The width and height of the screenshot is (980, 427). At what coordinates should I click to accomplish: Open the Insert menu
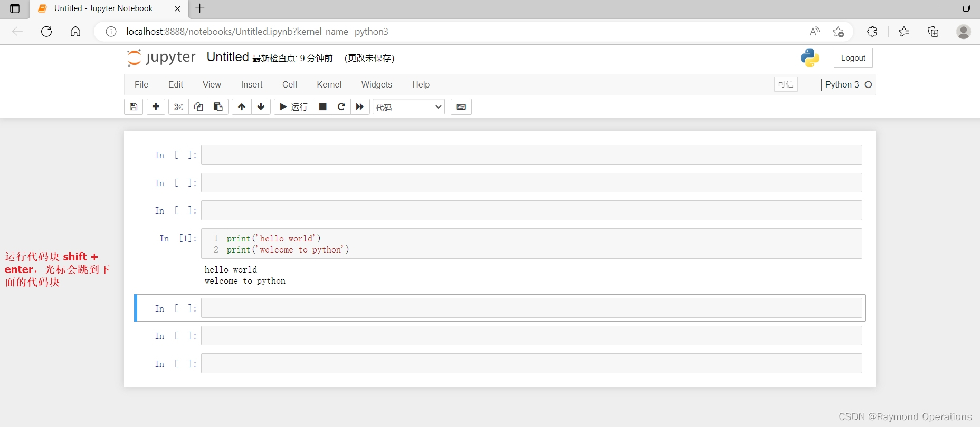(x=252, y=84)
